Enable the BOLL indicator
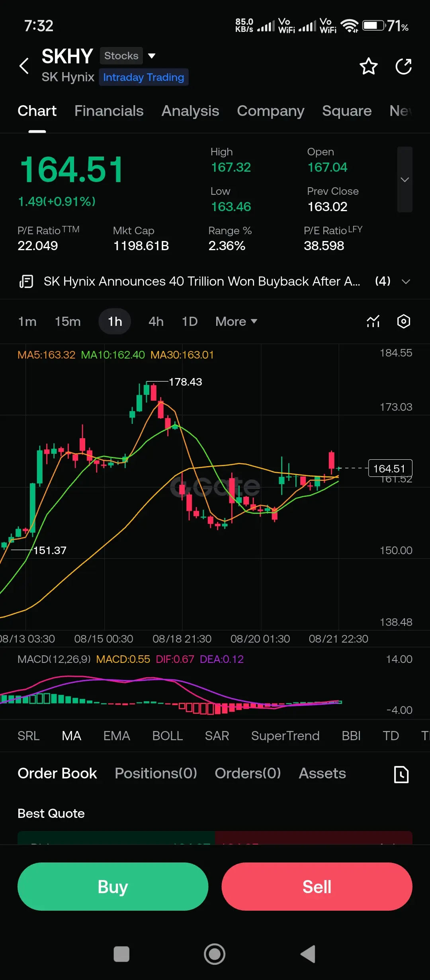Image resolution: width=430 pixels, height=980 pixels. coord(168,736)
